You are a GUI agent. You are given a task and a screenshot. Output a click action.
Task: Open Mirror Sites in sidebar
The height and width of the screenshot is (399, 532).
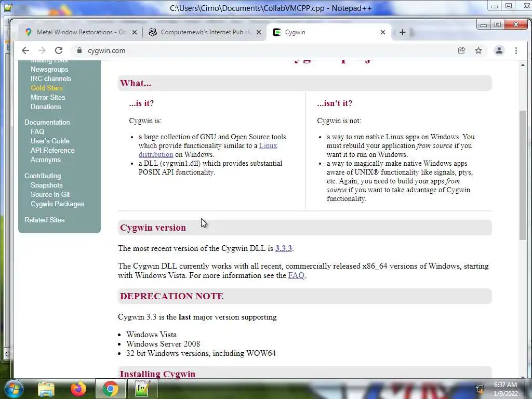click(x=48, y=97)
